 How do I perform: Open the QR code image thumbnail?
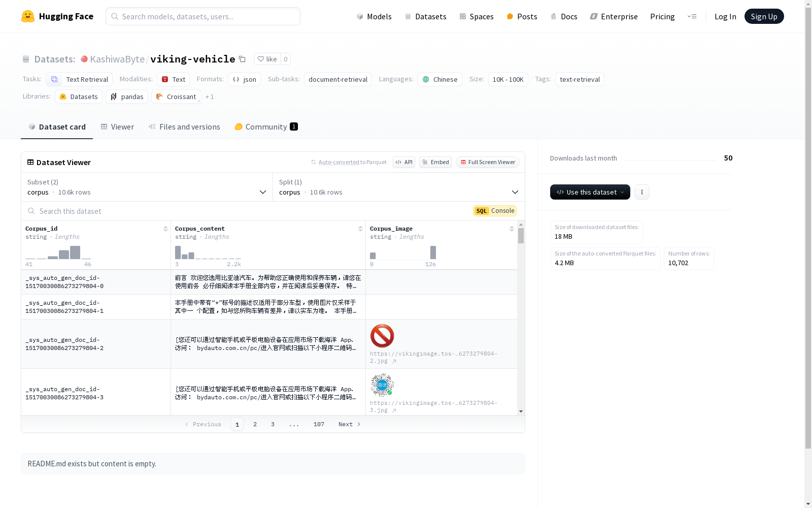pos(382,385)
